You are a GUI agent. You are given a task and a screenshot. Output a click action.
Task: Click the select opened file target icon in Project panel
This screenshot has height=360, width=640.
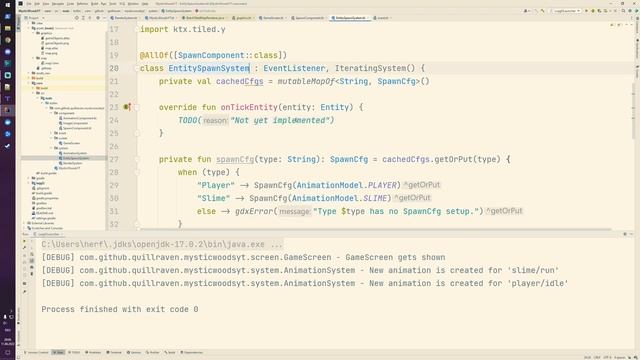pyautogui.click(x=77, y=18)
